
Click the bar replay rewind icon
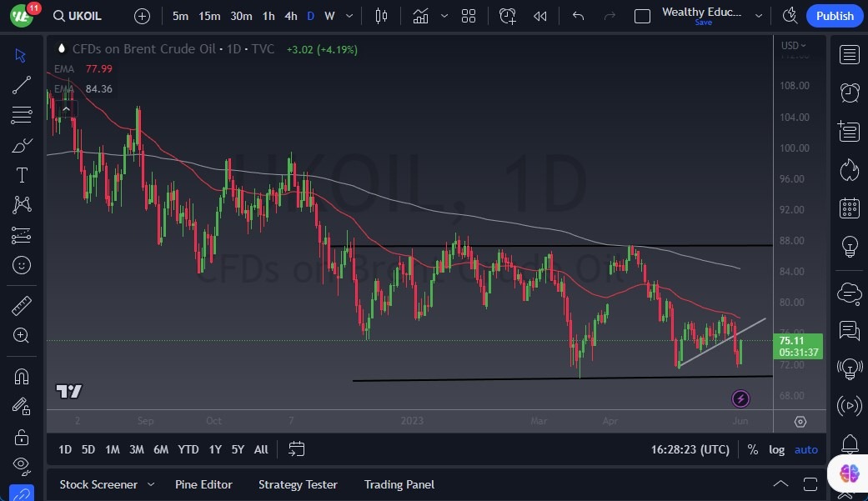point(540,16)
